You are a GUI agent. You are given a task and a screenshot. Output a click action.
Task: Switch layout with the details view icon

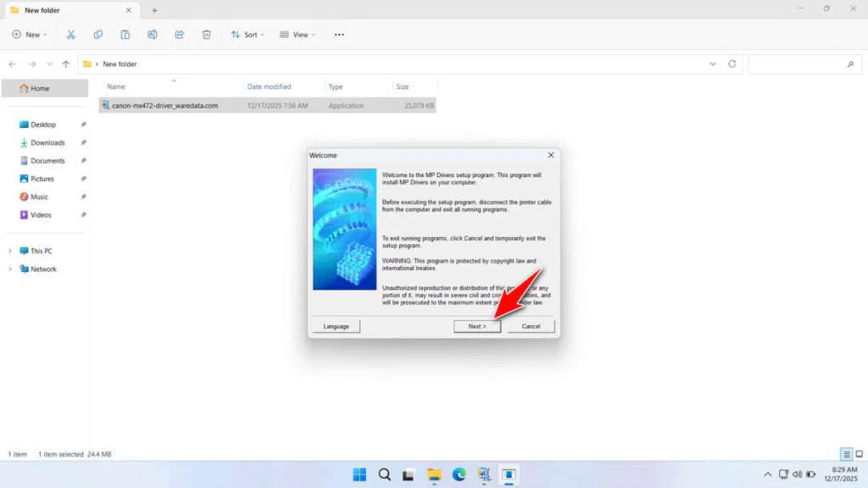(845, 454)
